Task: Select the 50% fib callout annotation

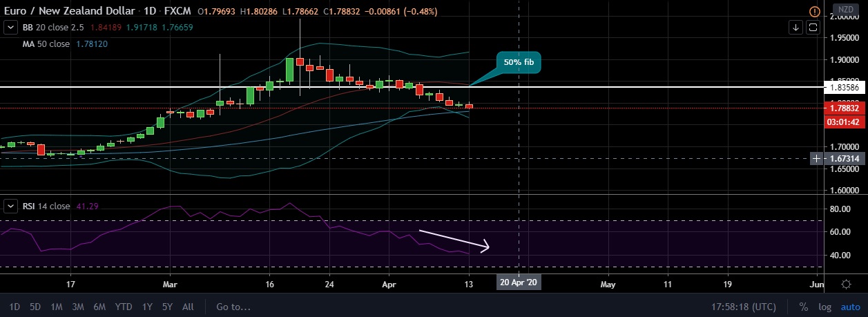Action: [x=519, y=63]
